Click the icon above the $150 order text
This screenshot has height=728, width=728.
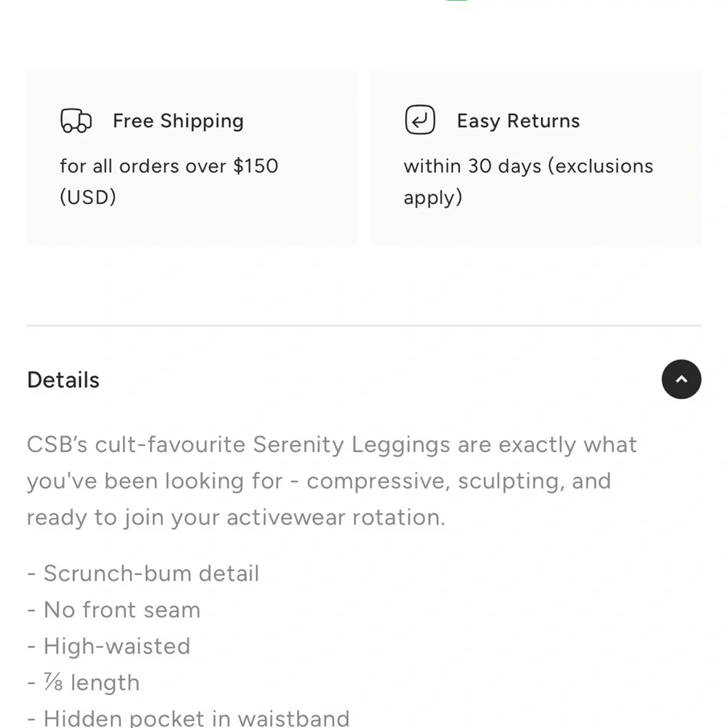(76, 120)
